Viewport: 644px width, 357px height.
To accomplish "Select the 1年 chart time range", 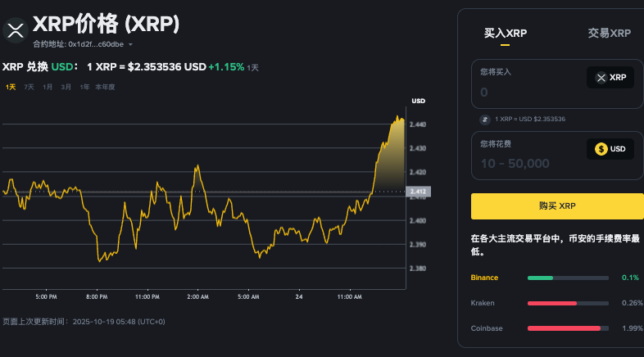I will (x=84, y=87).
